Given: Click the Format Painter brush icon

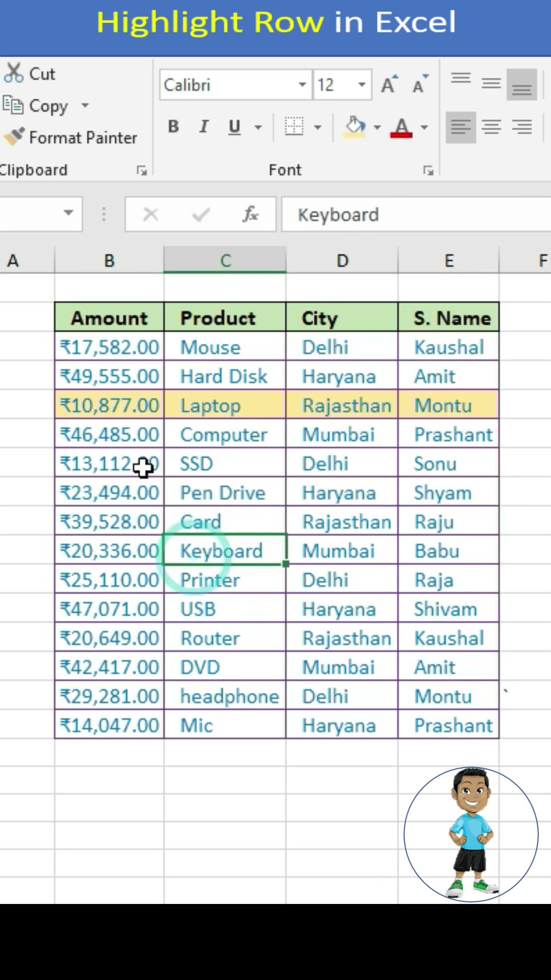Looking at the screenshot, I should (x=14, y=137).
